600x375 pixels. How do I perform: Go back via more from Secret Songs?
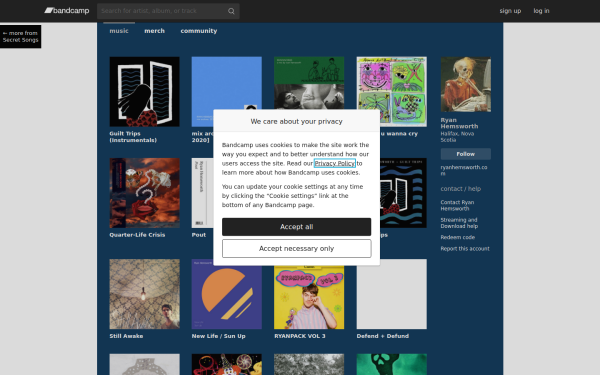[20, 36]
